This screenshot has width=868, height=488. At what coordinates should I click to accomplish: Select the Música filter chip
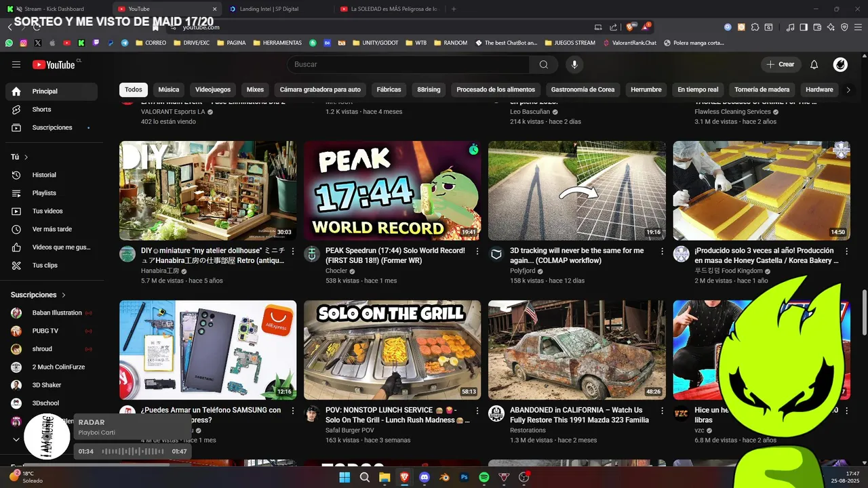pos(169,89)
